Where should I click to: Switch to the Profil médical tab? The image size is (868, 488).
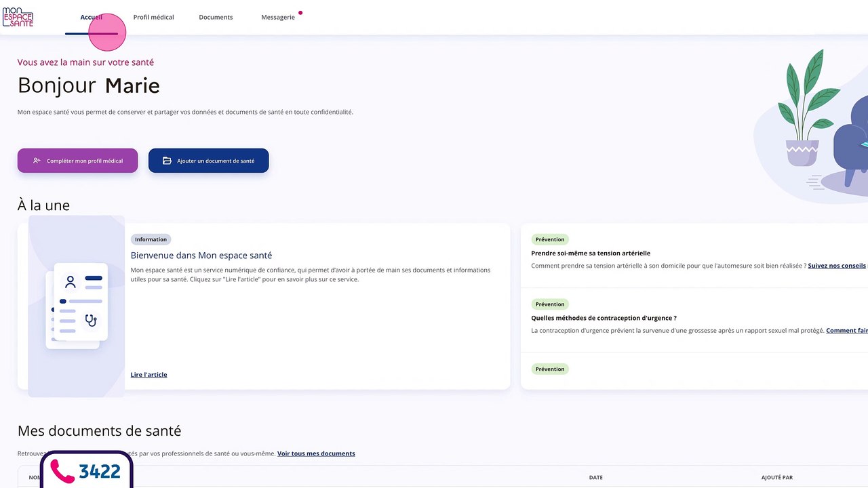click(x=153, y=17)
